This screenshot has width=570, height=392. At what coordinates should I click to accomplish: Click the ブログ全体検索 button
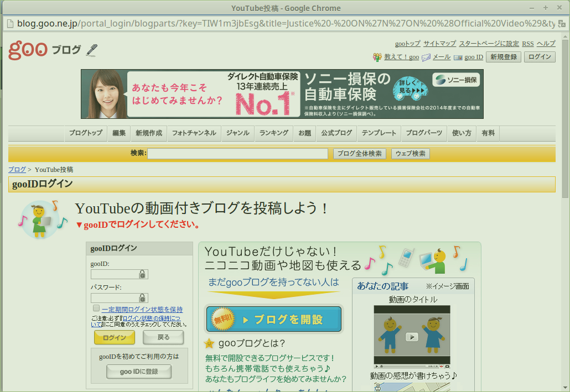pyautogui.click(x=360, y=154)
